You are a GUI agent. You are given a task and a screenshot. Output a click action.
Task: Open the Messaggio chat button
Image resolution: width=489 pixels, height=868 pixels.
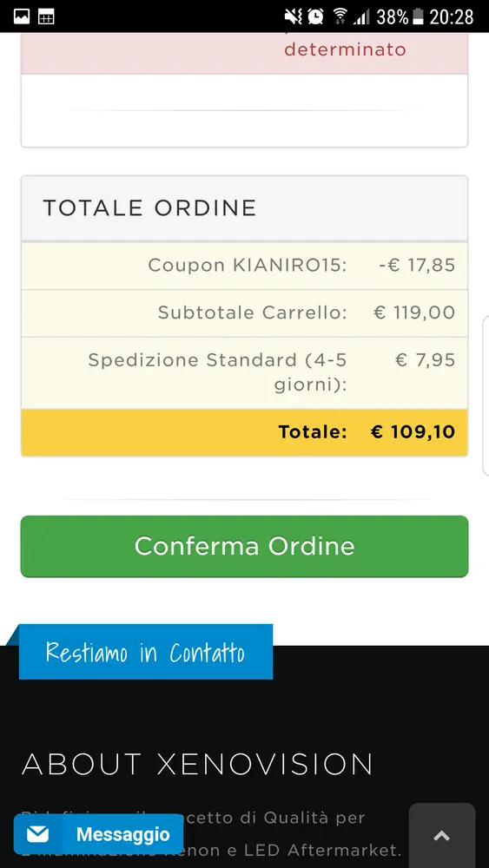[x=98, y=833]
